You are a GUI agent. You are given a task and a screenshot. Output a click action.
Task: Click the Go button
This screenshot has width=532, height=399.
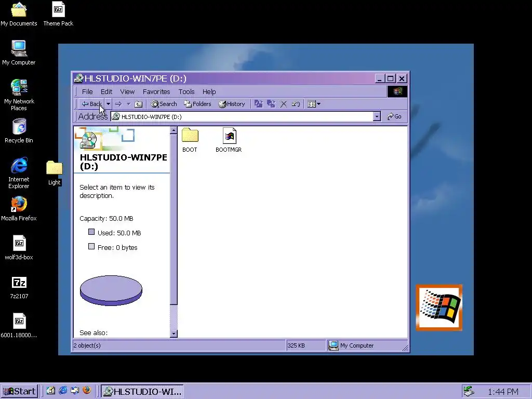coord(394,117)
